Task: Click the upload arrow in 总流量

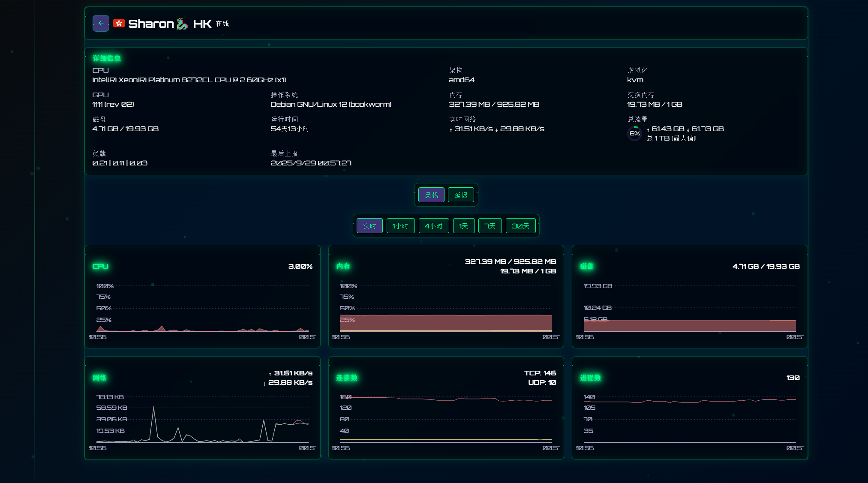Action: [x=648, y=129]
